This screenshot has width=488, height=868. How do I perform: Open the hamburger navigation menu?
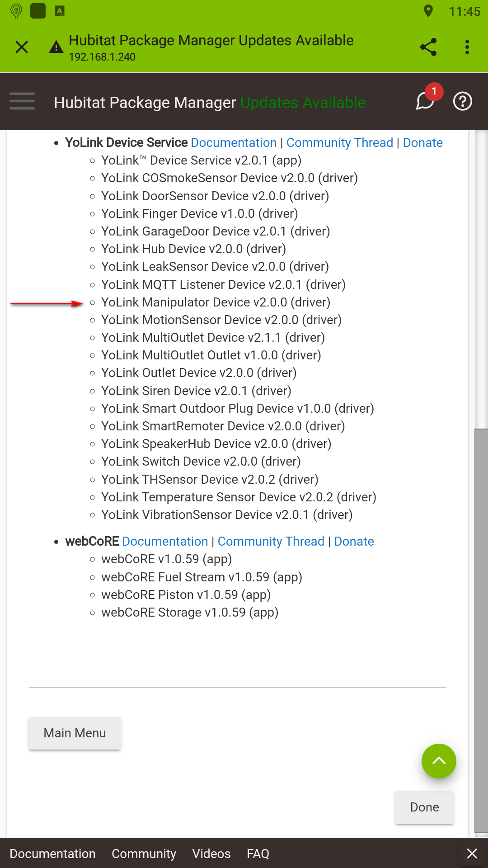[x=22, y=102]
